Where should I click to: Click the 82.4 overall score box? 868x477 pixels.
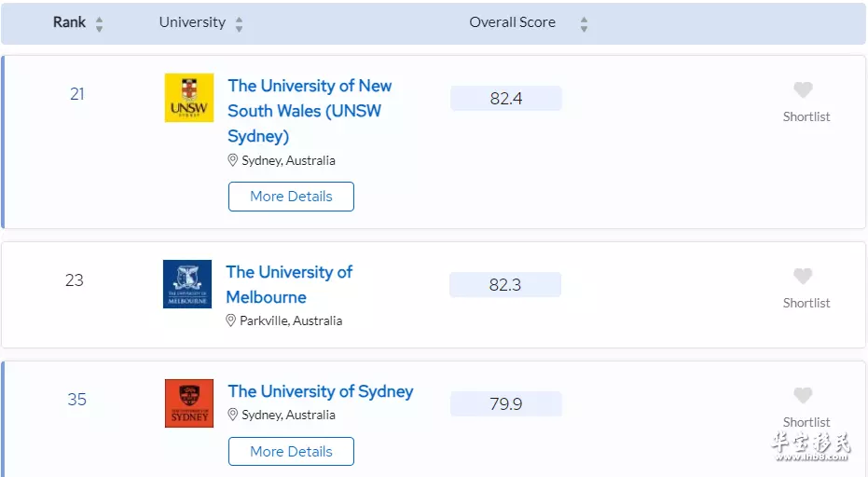pyautogui.click(x=506, y=99)
